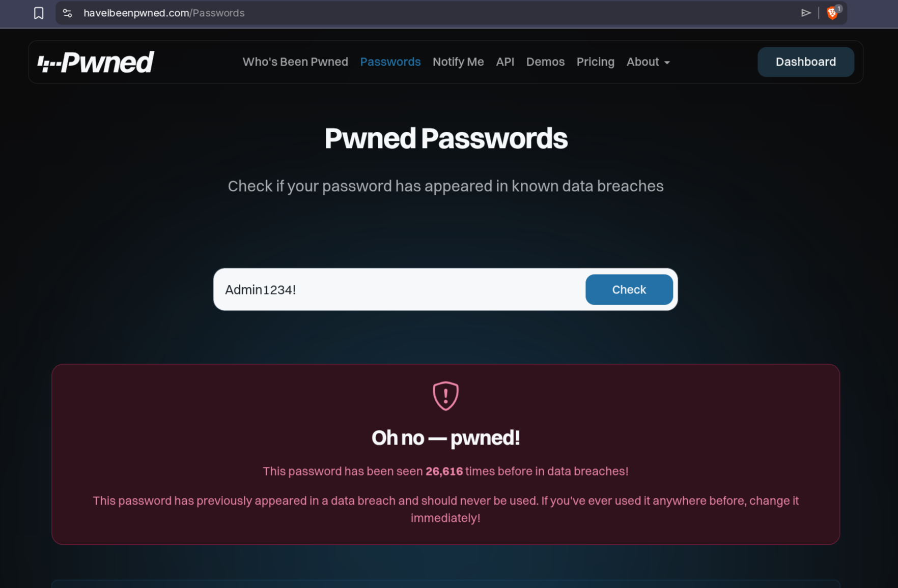Click the pink warning shield icon

click(x=445, y=396)
